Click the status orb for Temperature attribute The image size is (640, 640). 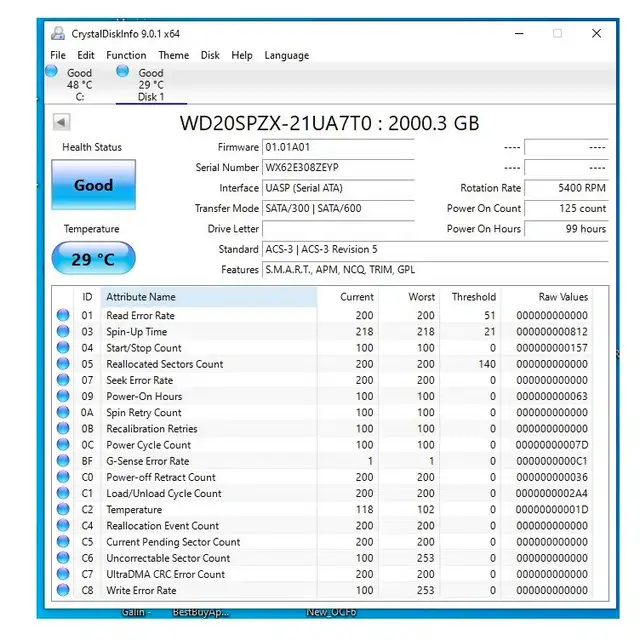click(x=63, y=509)
